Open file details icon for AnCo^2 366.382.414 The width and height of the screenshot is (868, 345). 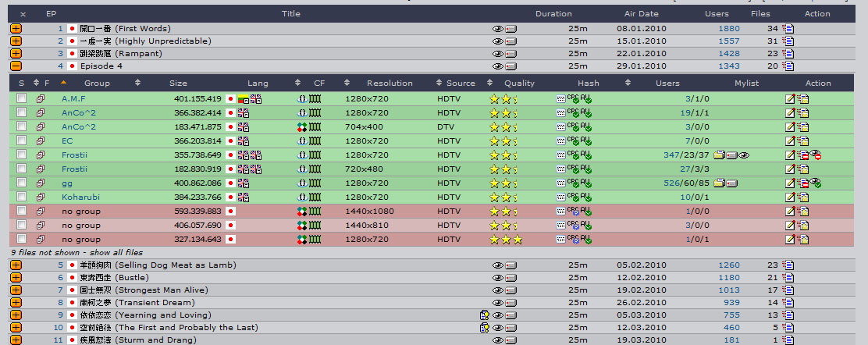[x=41, y=113]
